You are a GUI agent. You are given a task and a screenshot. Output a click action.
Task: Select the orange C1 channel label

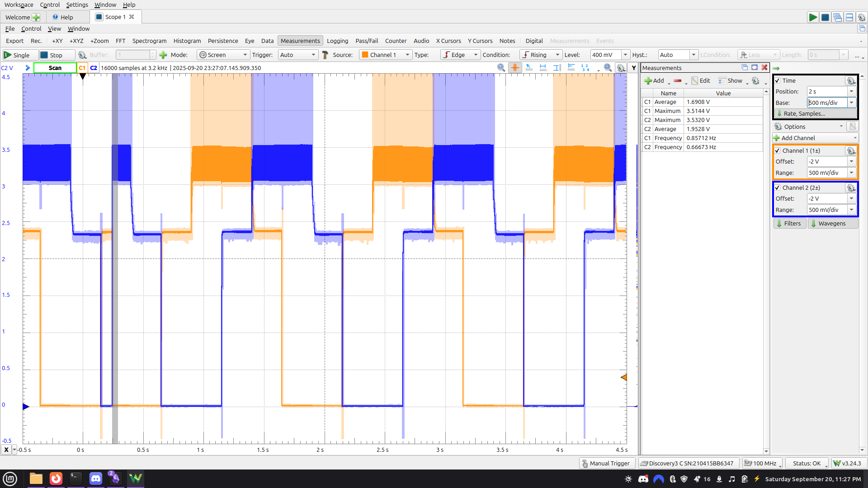point(82,68)
